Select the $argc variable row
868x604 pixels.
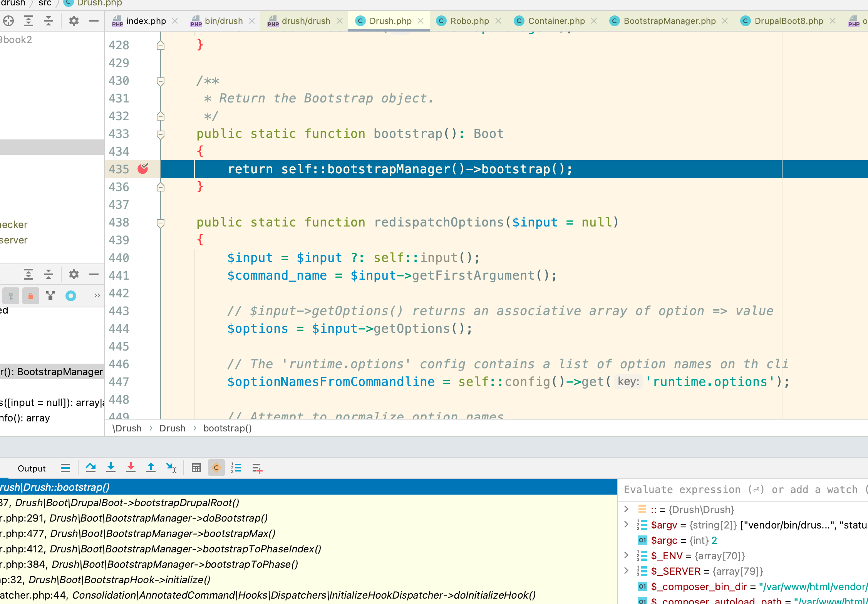(743, 540)
